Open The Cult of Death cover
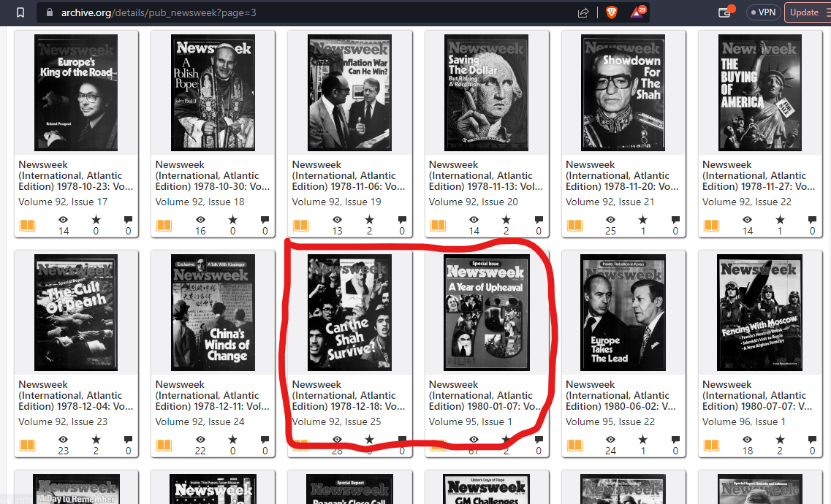Screen dimensions: 831x504 [76, 313]
